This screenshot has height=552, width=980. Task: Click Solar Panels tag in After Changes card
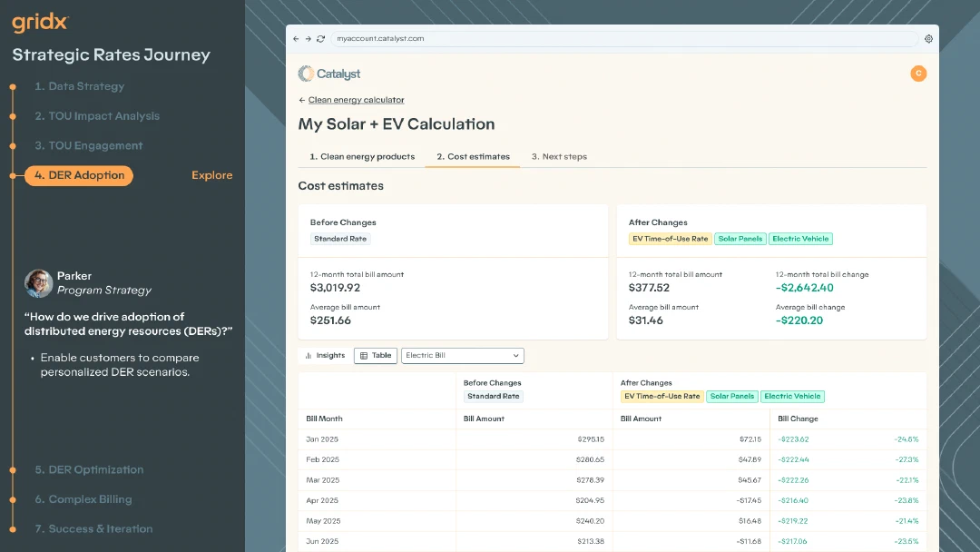click(740, 239)
